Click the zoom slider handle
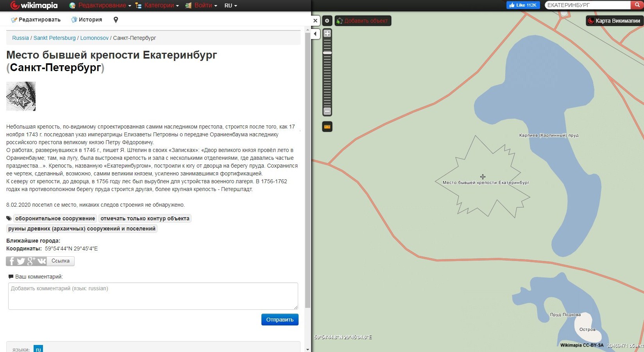This screenshot has width=644, height=352. pyautogui.click(x=327, y=53)
